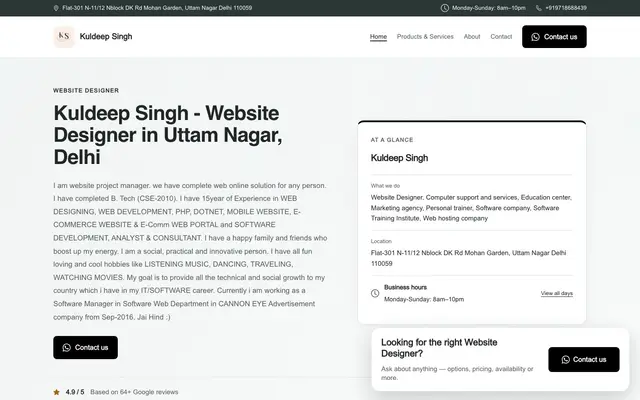Image resolution: width=640 pixels, height=400 pixels.
Task: Click the WEBSITE DESIGNER label above heading
Action: click(86, 91)
